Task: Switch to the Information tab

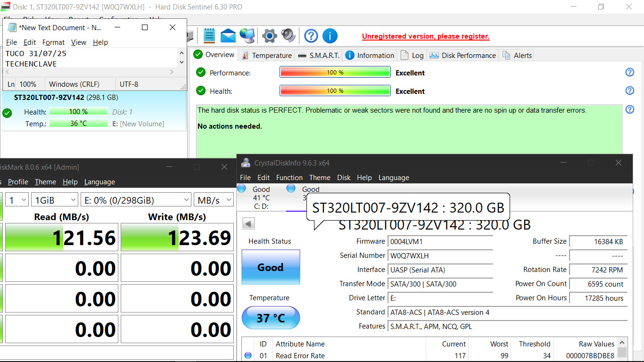Action: (x=370, y=55)
